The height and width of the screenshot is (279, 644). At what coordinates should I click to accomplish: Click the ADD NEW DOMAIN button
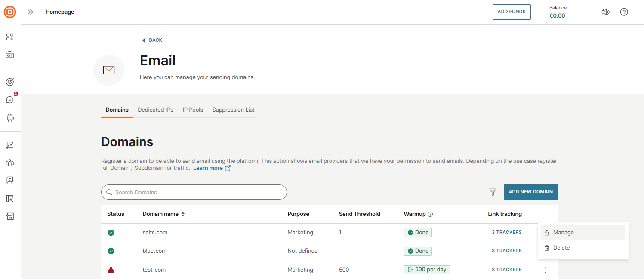pyautogui.click(x=530, y=192)
